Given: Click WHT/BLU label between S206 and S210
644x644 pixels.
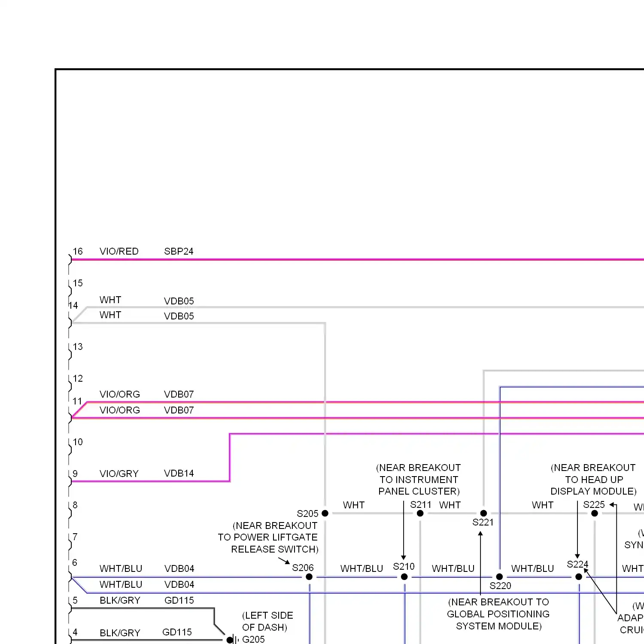Looking at the screenshot, I should [x=361, y=568].
